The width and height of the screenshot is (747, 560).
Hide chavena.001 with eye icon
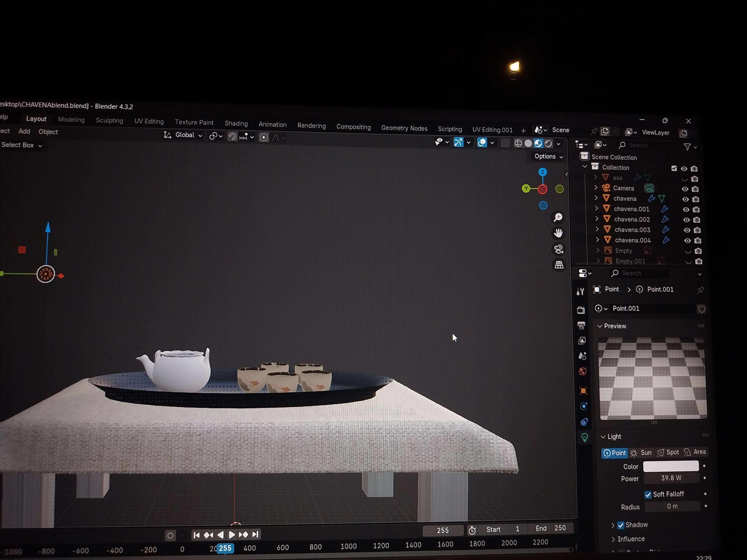(x=686, y=210)
